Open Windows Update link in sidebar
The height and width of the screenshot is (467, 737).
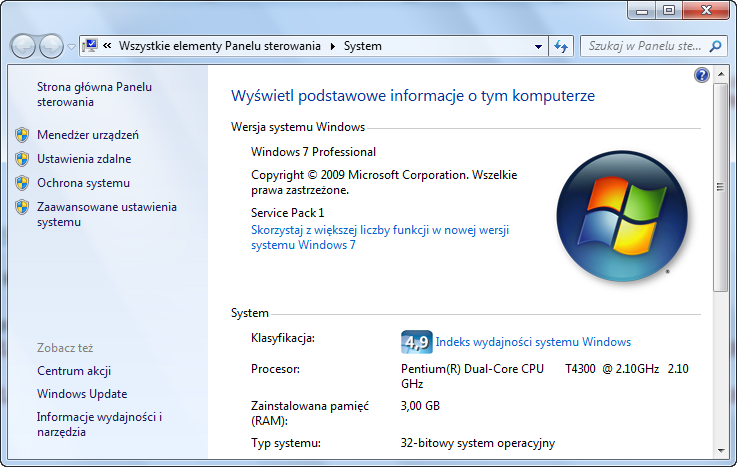coord(82,394)
